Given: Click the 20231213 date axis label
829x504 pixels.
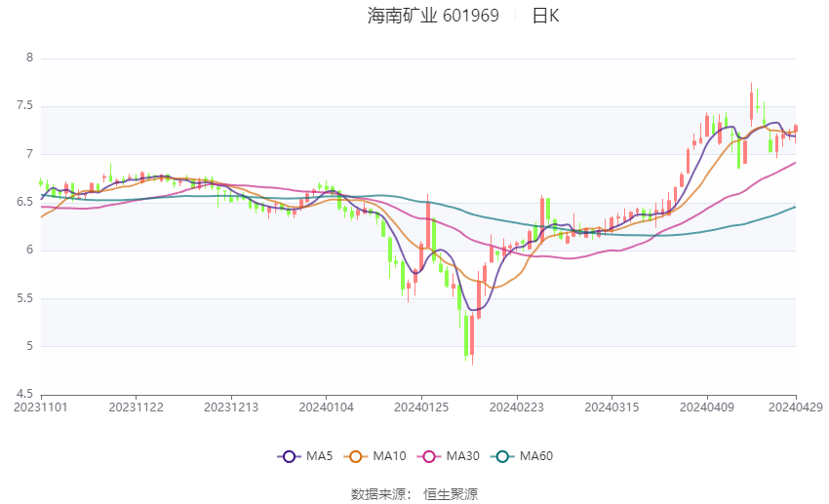Looking at the screenshot, I should [x=231, y=407].
